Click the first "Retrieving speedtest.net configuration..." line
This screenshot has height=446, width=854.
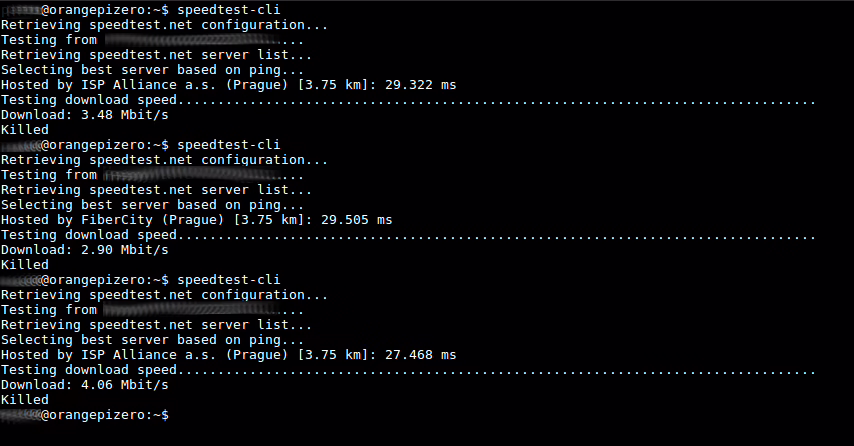pyautogui.click(x=165, y=25)
